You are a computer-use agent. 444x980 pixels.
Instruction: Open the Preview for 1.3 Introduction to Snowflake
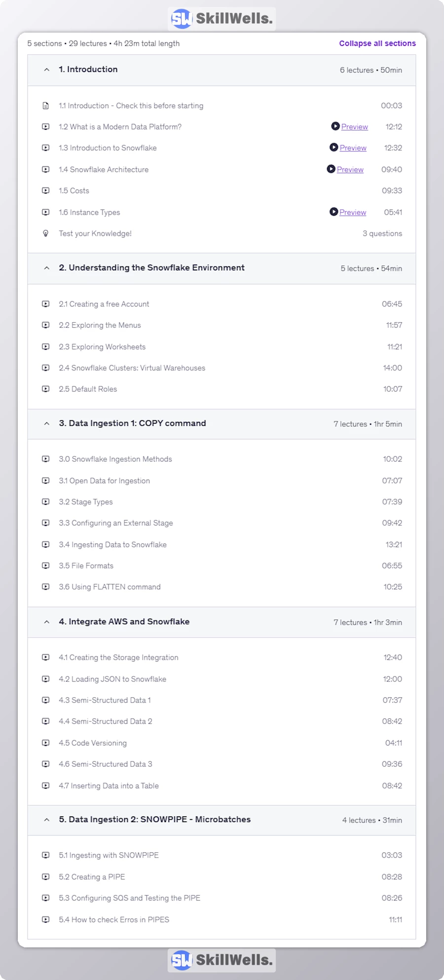click(353, 148)
